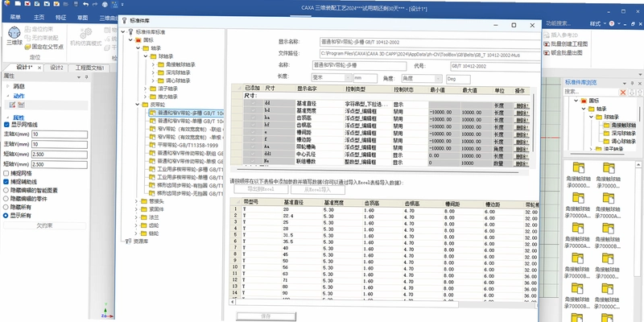Viewport: 644px width, 322px height.
Task: Click the 导出到Excel button
Action: tap(261, 190)
